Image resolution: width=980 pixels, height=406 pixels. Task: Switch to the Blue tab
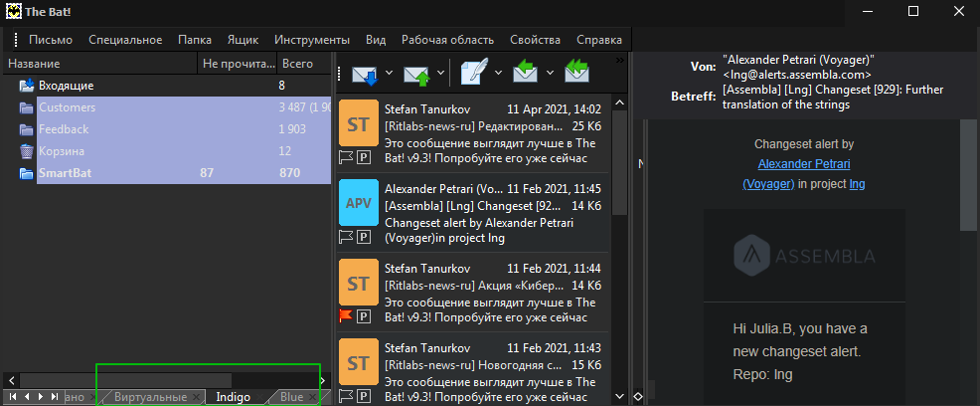click(x=292, y=397)
